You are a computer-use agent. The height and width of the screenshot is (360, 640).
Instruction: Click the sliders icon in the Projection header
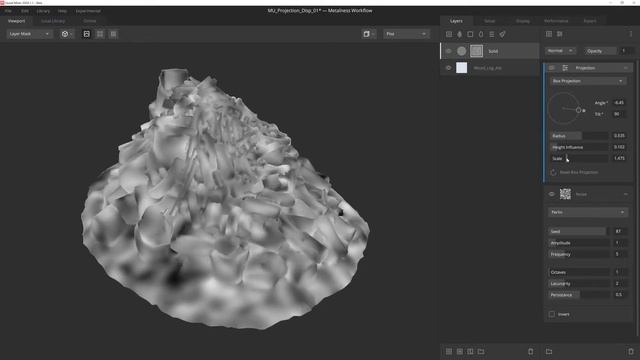pos(565,68)
